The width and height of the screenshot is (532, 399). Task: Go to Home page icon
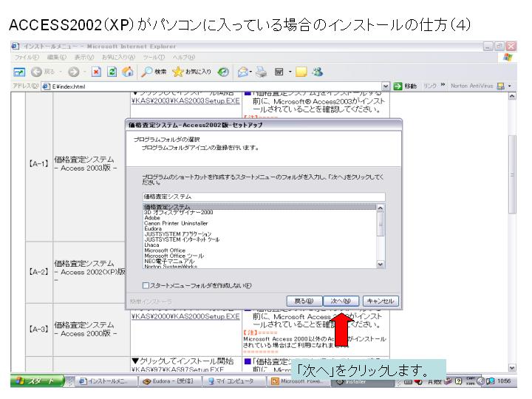pos(128,72)
